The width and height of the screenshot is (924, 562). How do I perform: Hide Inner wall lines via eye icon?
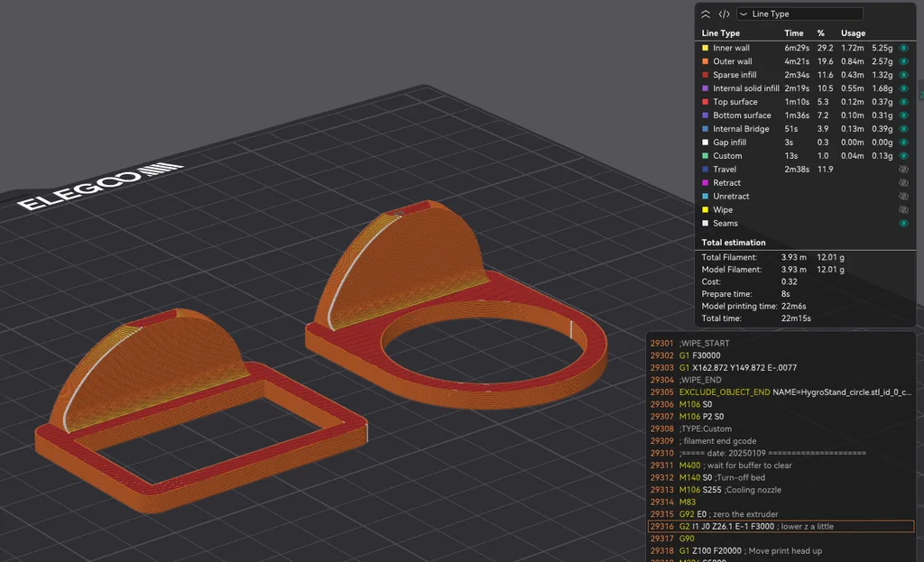(x=903, y=48)
